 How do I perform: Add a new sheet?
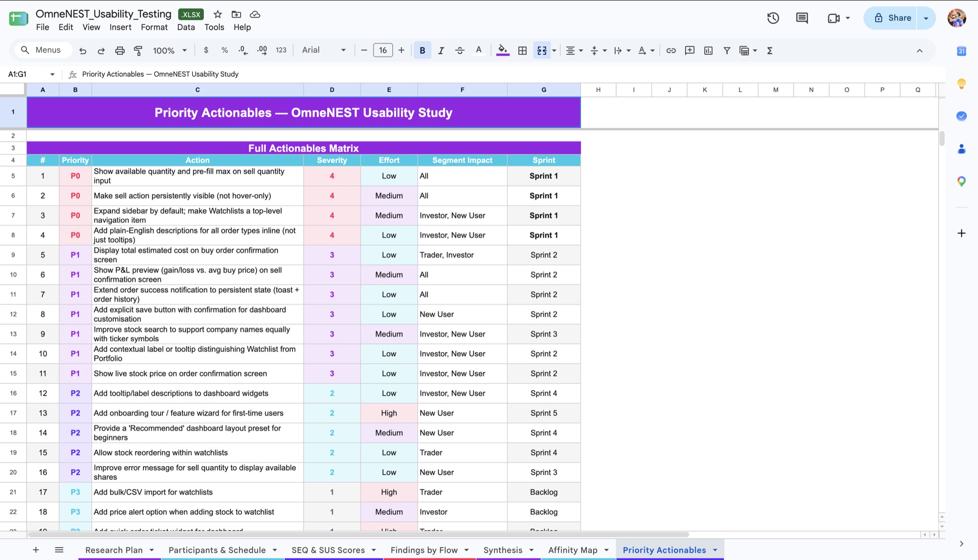coord(36,550)
